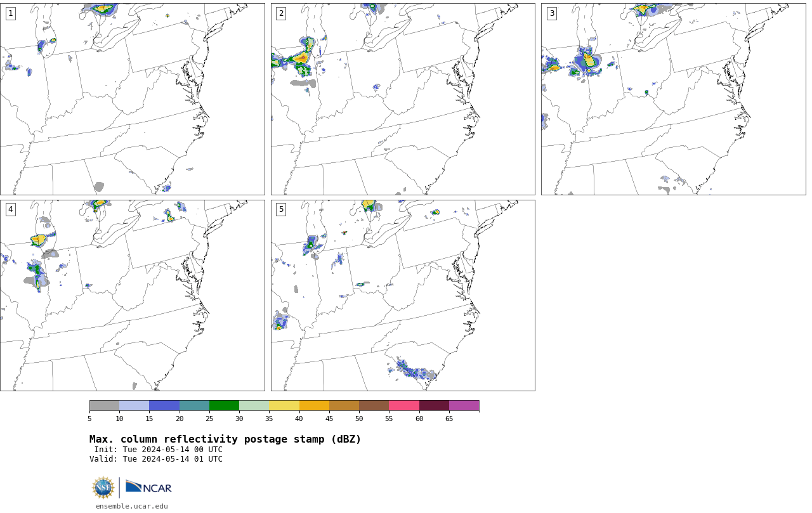This screenshot has height=513, width=812.
Task: Click the NSF logo icon
Action: coord(103,488)
